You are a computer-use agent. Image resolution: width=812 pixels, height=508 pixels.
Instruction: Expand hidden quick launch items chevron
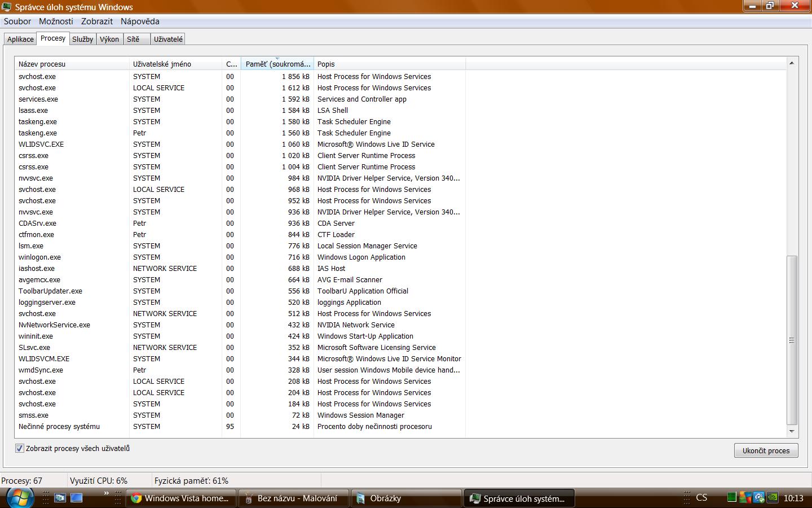[x=106, y=494]
